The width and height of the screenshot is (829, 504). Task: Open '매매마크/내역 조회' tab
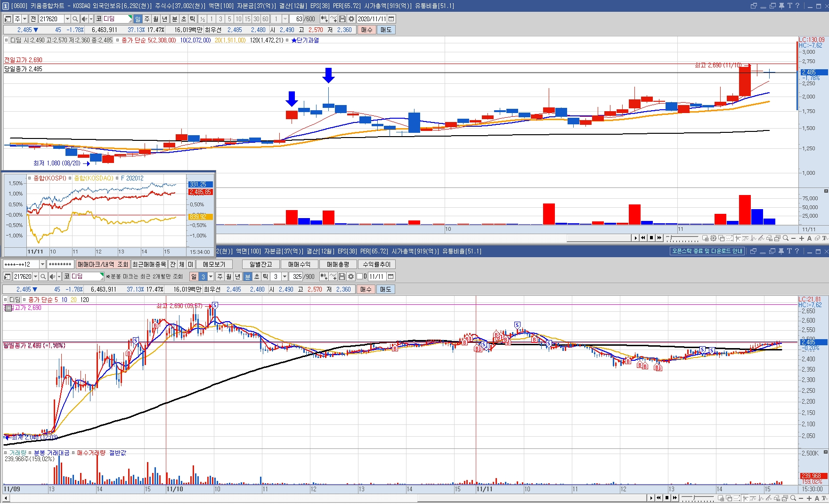click(x=103, y=264)
